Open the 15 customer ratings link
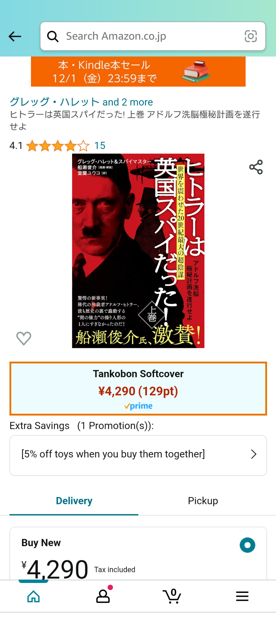 coord(100,146)
